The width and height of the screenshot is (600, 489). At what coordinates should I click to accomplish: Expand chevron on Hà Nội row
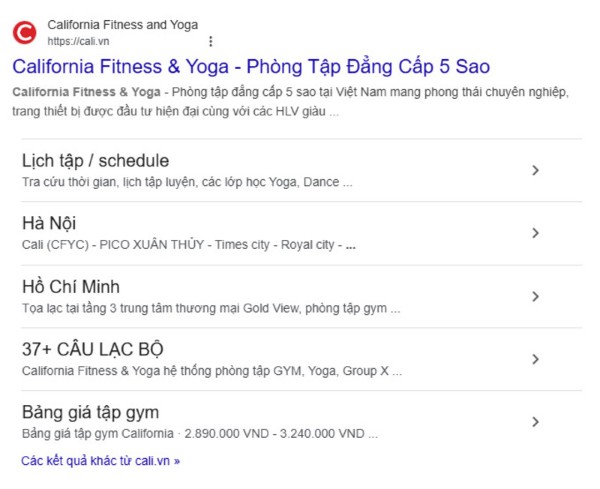pyautogui.click(x=535, y=233)
